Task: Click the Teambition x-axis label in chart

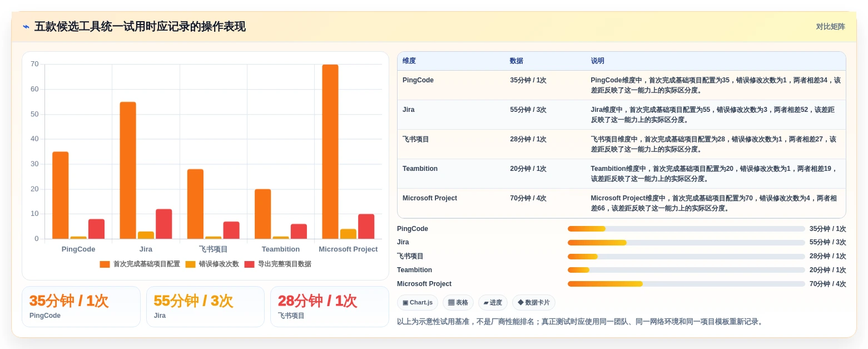Action: pos(281,249)
